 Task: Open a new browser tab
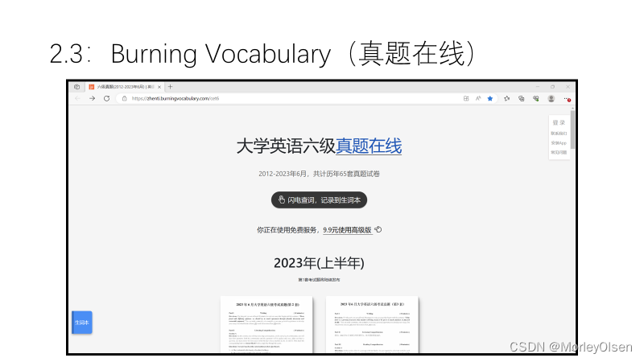(170, 87)
